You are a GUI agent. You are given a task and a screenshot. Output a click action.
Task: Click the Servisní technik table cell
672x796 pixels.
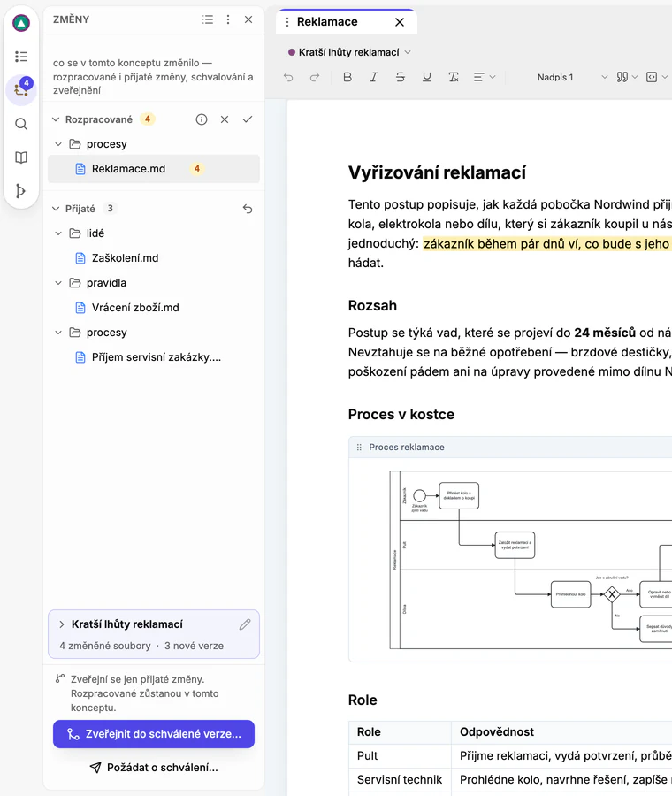(400, 780)
